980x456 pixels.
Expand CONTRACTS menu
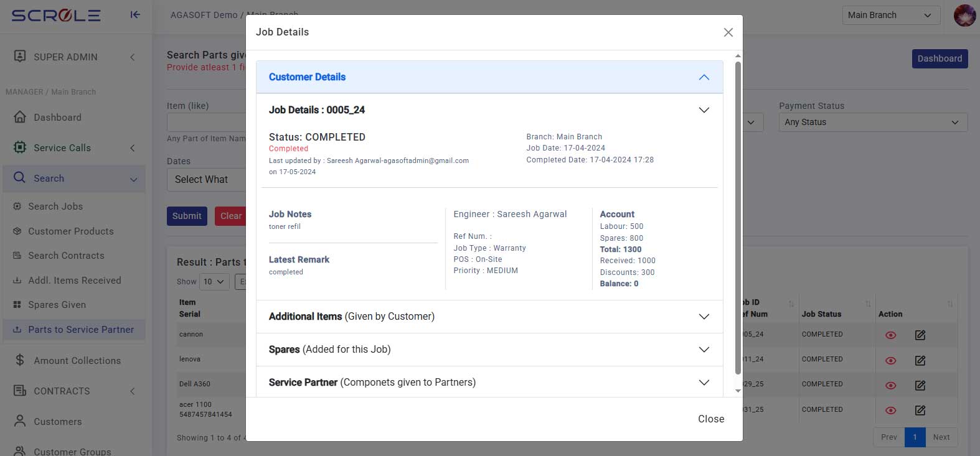75,391
